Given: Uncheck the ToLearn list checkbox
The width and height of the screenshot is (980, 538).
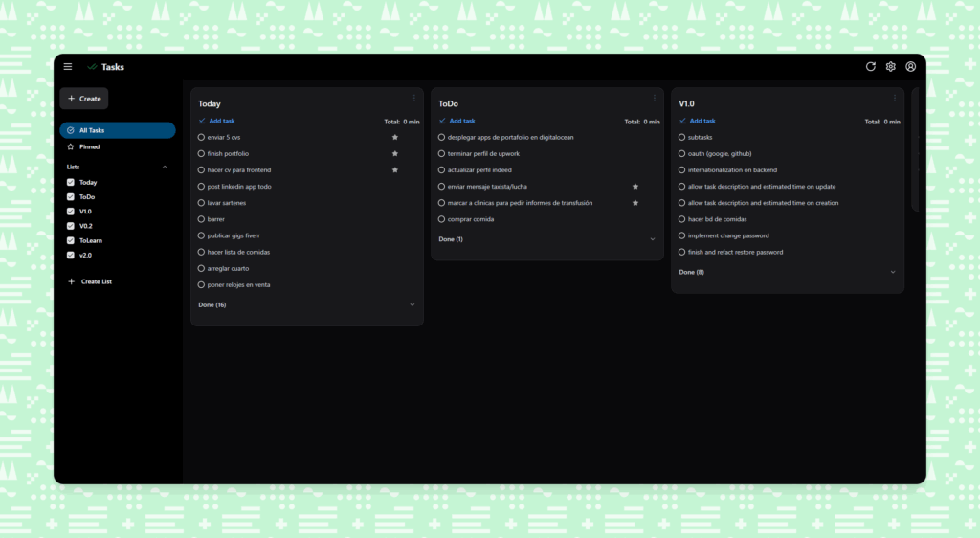Looking at the screenshot, I should pos(71,241).
